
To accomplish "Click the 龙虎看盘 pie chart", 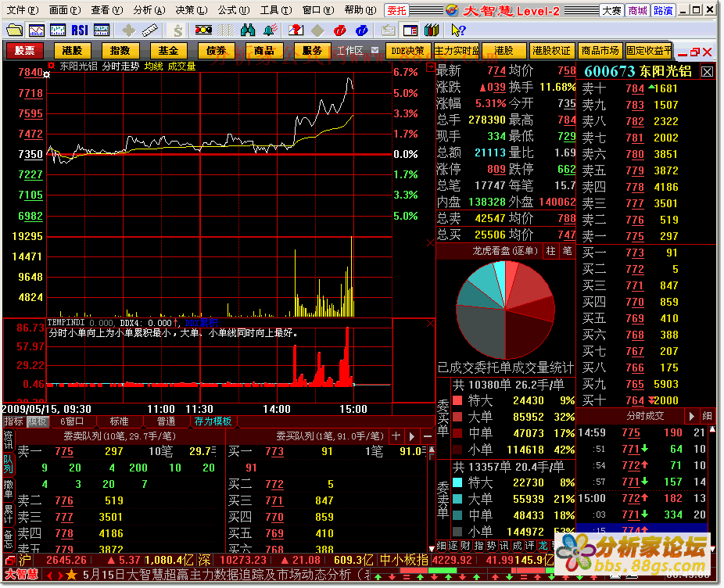I will tap(505, 310).
